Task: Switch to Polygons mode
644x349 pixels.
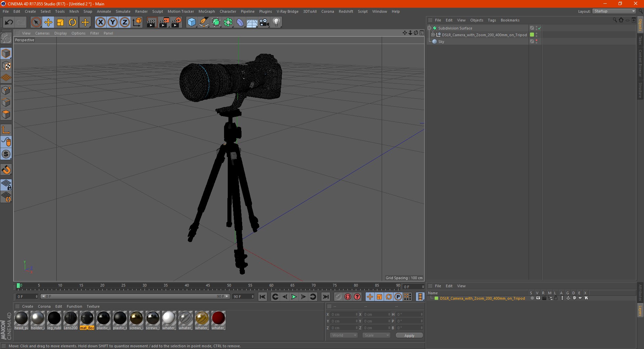Action: [x=6, y=114]
